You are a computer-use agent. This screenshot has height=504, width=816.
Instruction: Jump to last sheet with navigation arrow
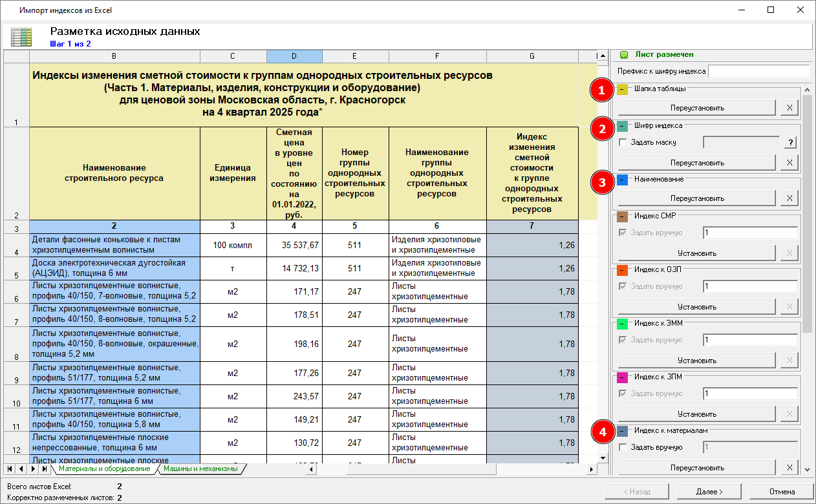pos(45,468)
